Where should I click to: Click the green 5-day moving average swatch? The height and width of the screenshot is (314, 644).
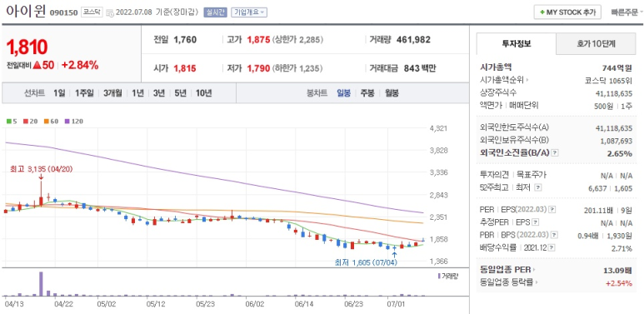tap(9, 121)
